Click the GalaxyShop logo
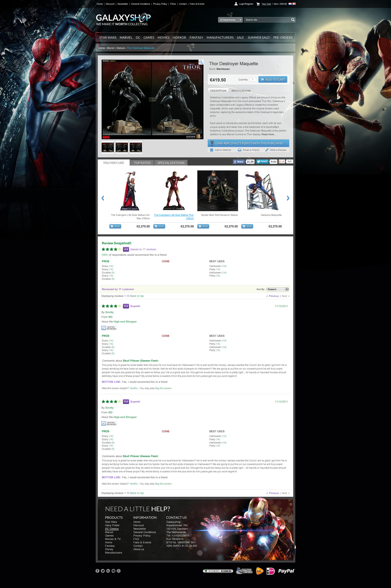This screenshot has height=588, width=391. tap(123, 19)
